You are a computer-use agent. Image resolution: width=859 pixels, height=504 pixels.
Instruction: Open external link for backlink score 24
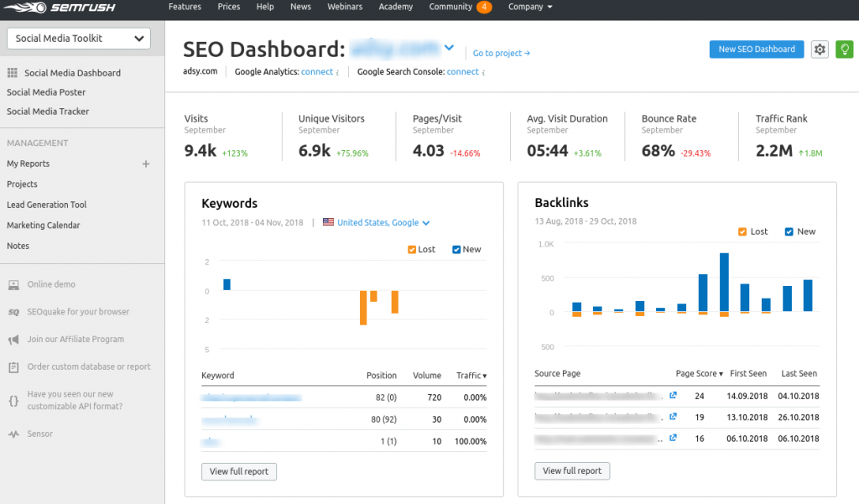[x=673, y=395]
